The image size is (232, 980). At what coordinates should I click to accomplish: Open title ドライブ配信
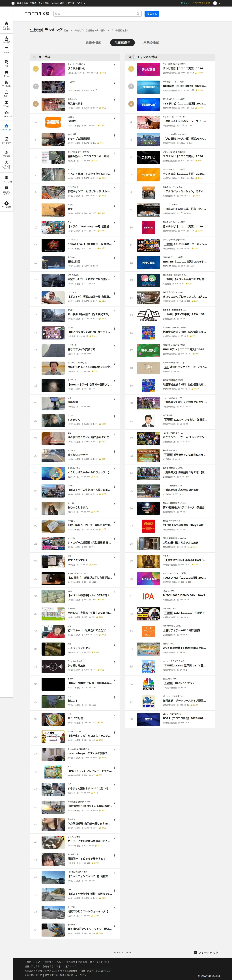(x=75, y=718)
